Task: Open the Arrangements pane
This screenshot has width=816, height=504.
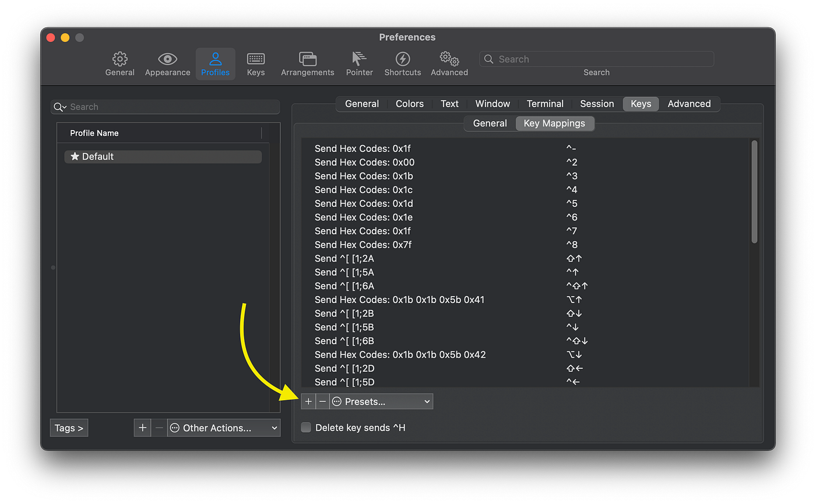Action: pos(308,64)
